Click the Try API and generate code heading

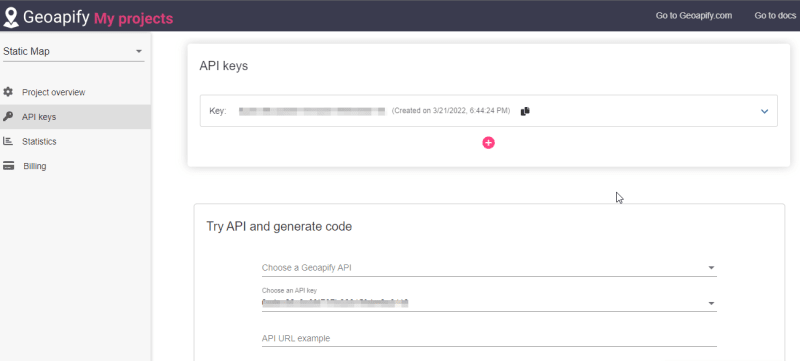(279, 226)
